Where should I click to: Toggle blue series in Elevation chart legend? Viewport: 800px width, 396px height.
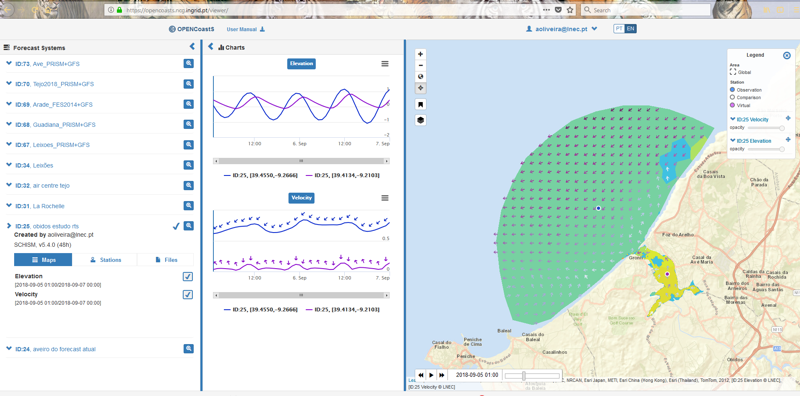click(260, 176)
